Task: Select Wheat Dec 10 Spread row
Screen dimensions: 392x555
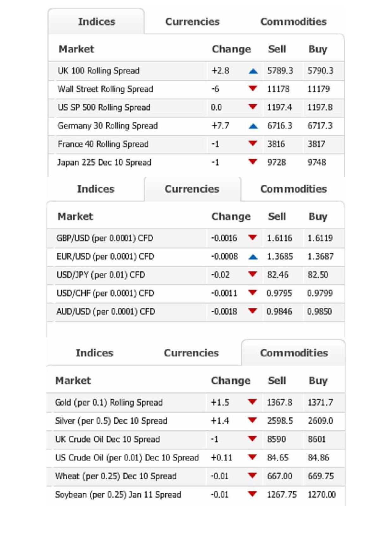Action: tap(115, 476)
